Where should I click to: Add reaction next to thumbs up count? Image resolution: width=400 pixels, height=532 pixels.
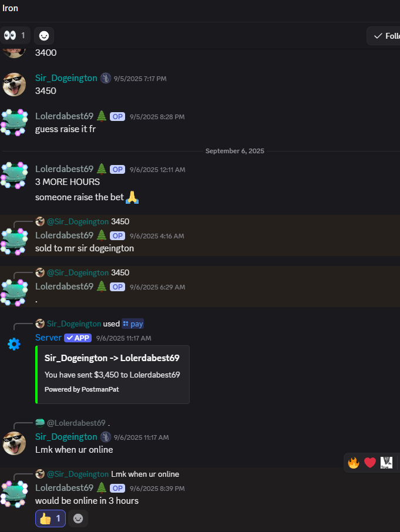[78, 518]
